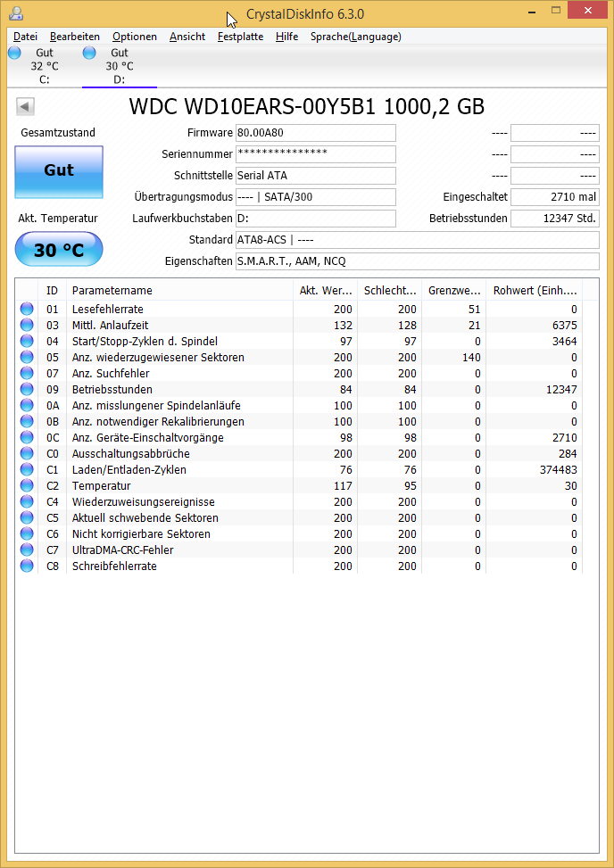Click the Übertragungsmodus field SATA/300
Image resolution: width=614 pixels, height=868 pixels.
(x=316, y=196)
